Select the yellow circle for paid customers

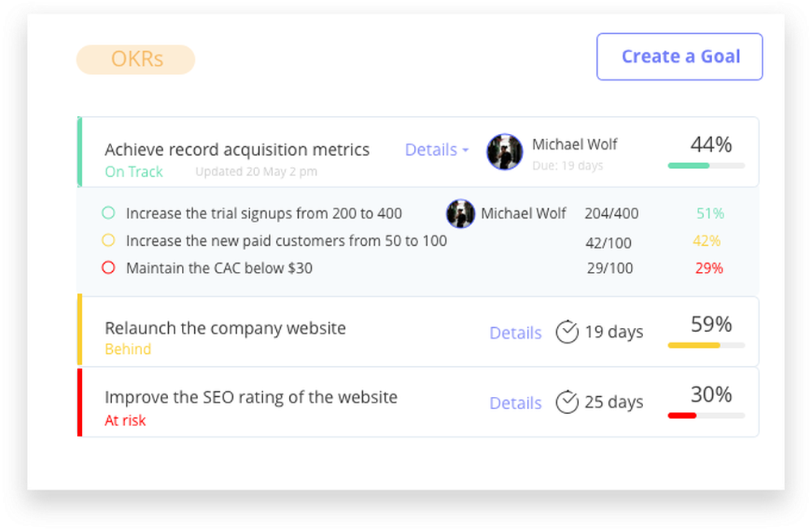pos(108,240)
